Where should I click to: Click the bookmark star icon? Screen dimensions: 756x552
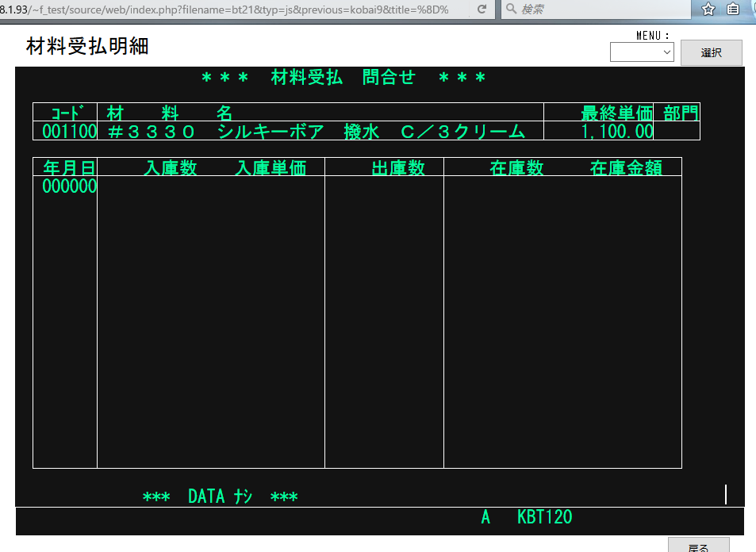click(x=708, y=10)
